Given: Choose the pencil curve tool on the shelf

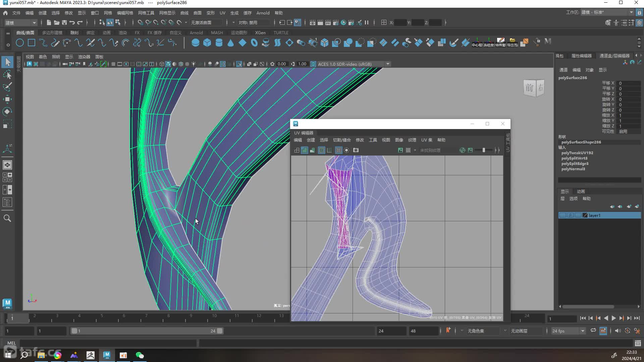Looking at the screenshot, I should click(x=55, y=43).
